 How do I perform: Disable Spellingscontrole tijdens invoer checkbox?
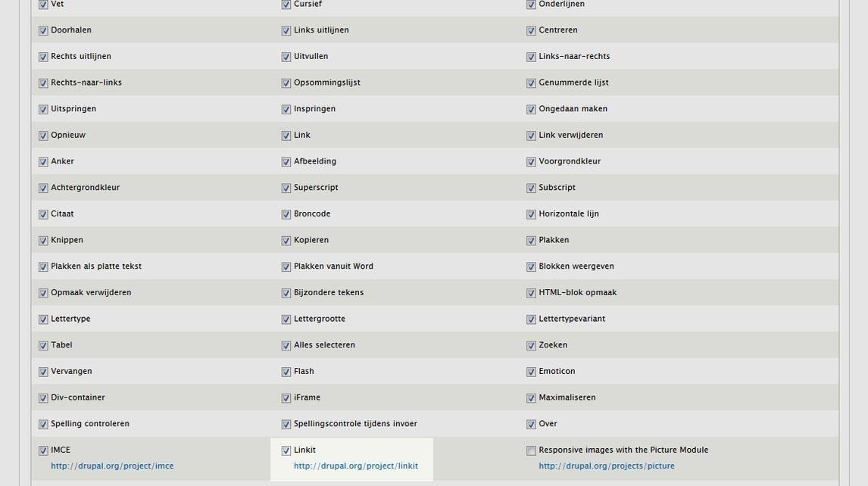click(286, 424)
